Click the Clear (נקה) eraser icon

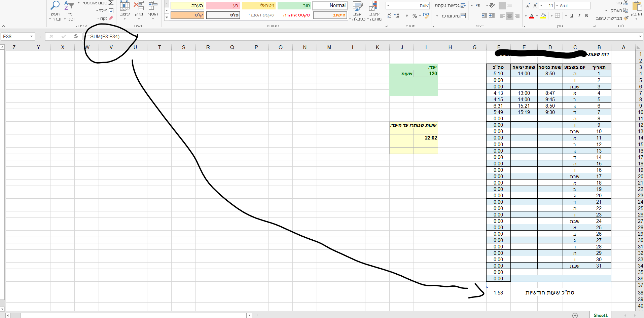point(111,18)
